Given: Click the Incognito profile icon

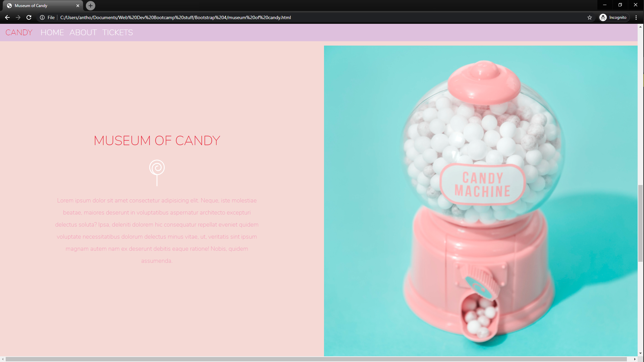Looking at the screenshot, I should tap(604, 17).
